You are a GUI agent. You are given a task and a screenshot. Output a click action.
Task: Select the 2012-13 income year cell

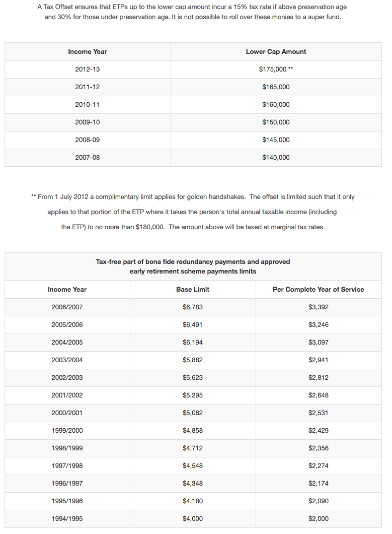pyautogui.click(x=88, y=70)
